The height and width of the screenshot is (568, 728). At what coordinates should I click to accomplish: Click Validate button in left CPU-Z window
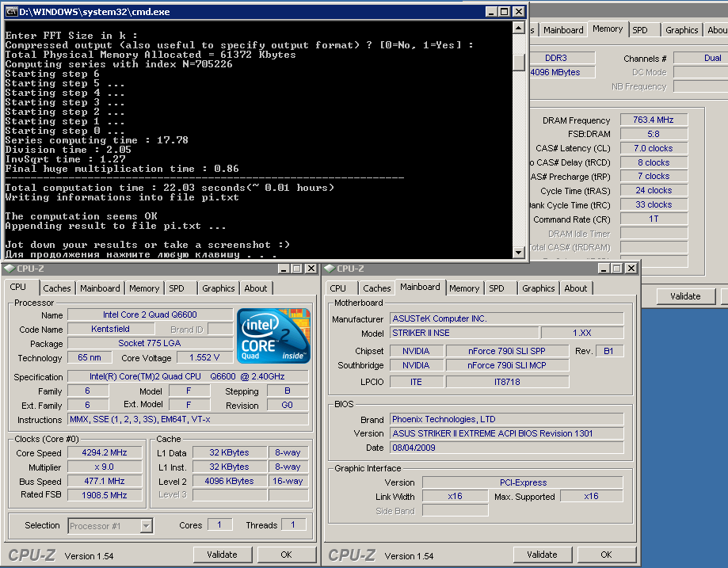222,555
